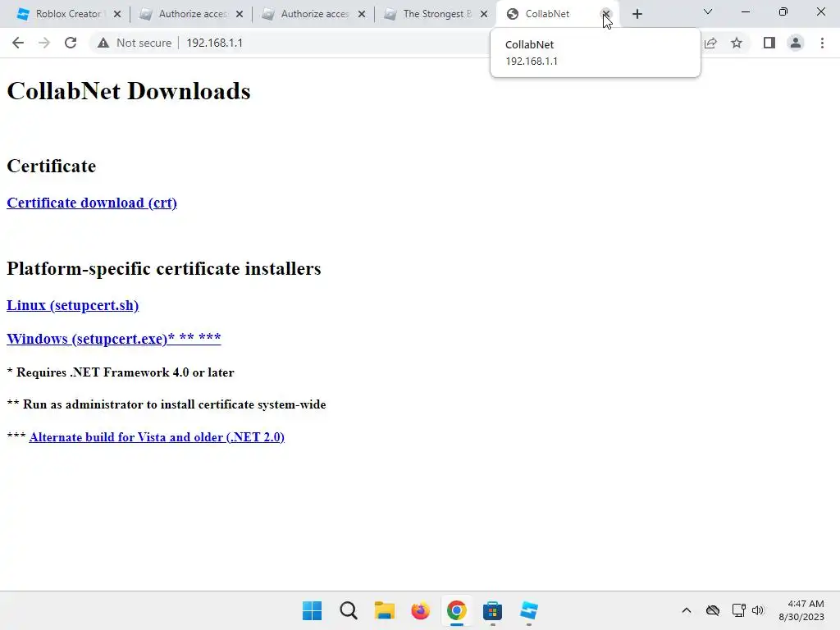Open Roblox Studio from the taskbar

(x=529, y=610)
